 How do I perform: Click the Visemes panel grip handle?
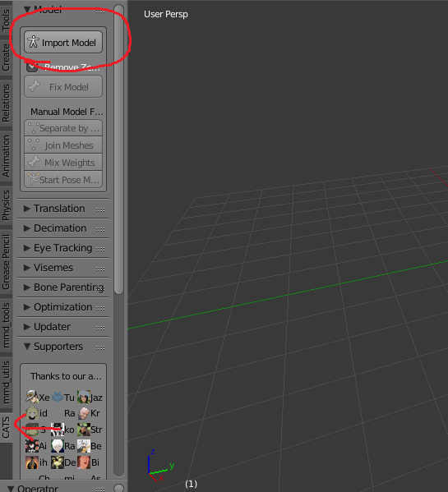click(100, 269)
